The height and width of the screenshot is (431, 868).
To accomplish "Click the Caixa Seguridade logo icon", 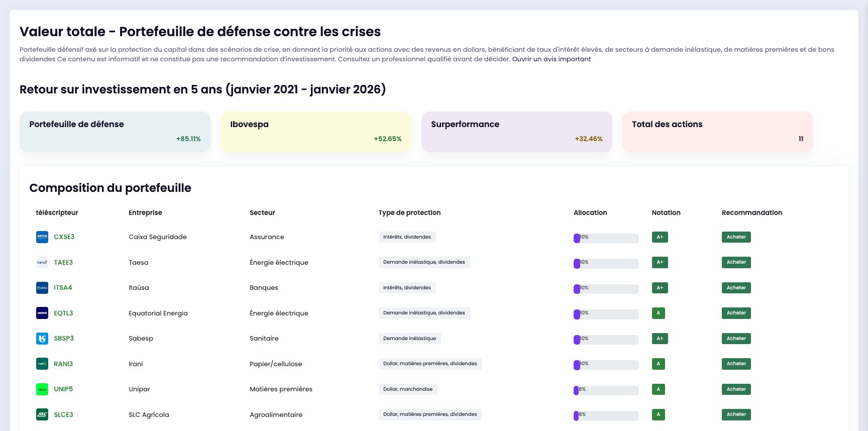I will pos(42,237).
